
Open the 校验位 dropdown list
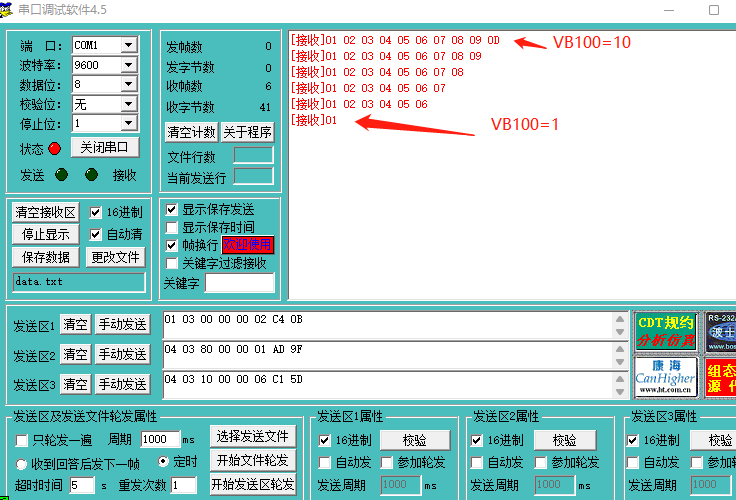[128, 104]
